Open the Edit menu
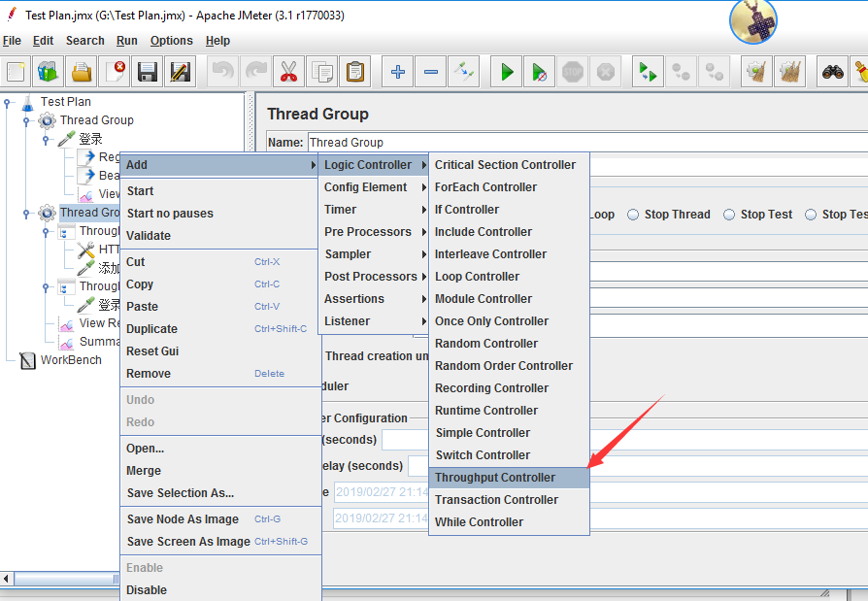868x601 pixels. (43, 41)
